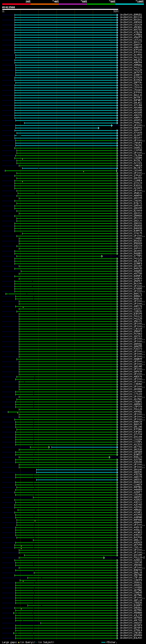Click the purple ~60% identity legend segment
Viewport: 146px width, 644px height.
click(73, 4)
